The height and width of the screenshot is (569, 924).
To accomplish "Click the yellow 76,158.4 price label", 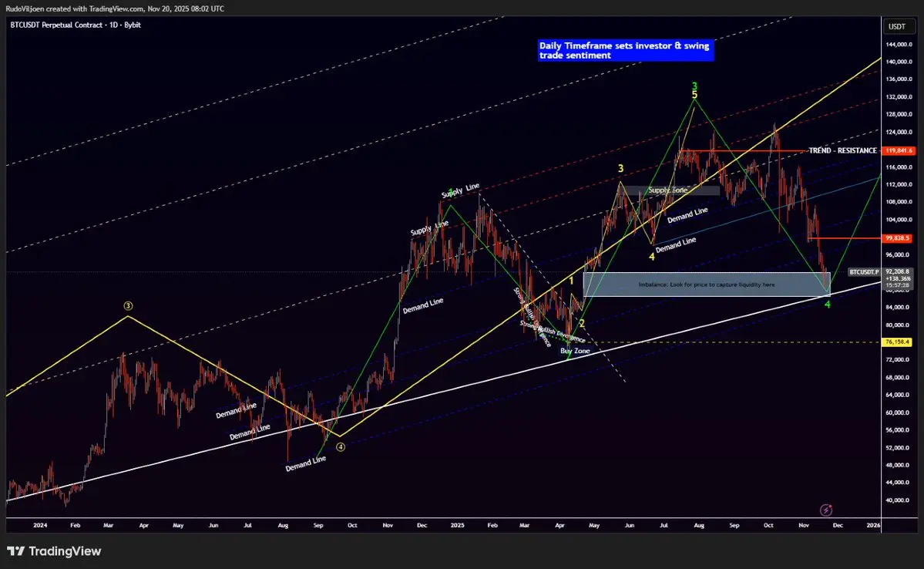I will coord(897,342).
